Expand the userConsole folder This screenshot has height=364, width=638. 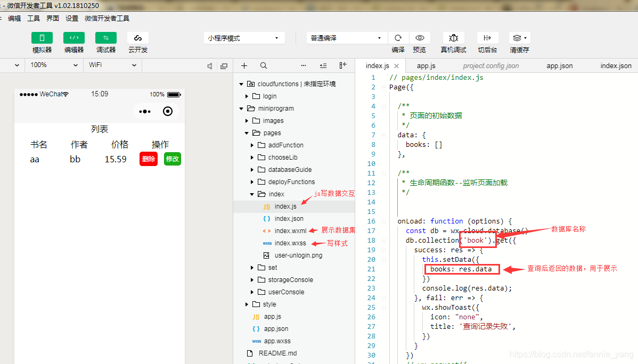pos(252,292)
